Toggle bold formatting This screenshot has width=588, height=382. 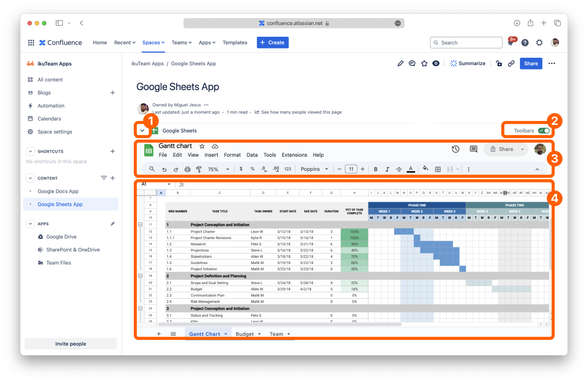coord(376,169)
